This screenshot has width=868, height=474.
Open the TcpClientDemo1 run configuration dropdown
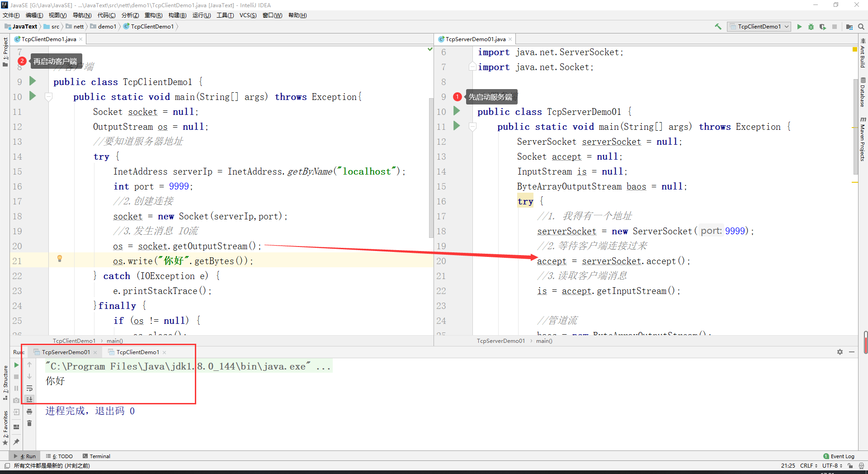(x=759, y=27)
